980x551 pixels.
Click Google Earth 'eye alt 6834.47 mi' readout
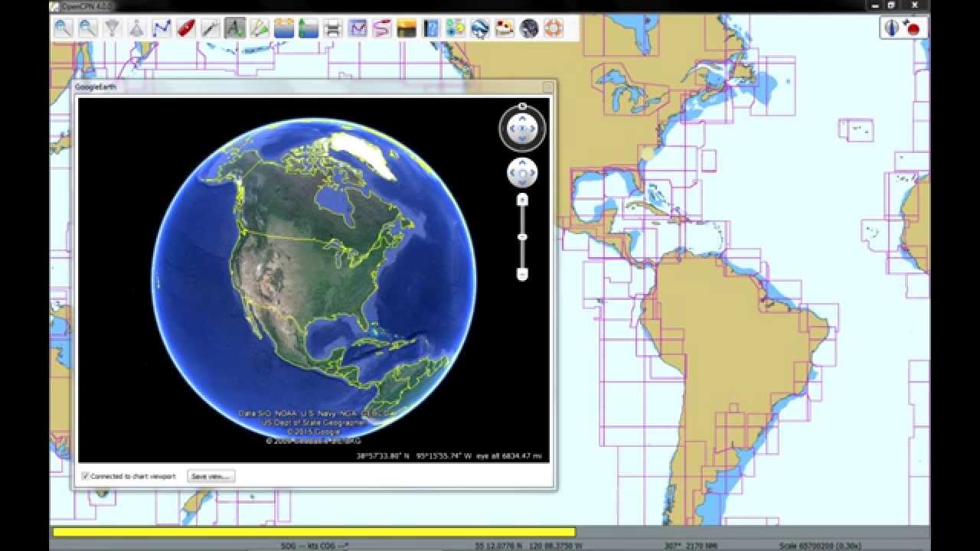[508, 456]
